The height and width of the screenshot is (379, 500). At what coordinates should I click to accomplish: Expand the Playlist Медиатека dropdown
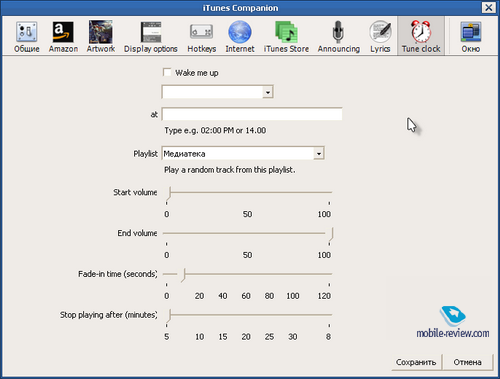click(319, 154)
